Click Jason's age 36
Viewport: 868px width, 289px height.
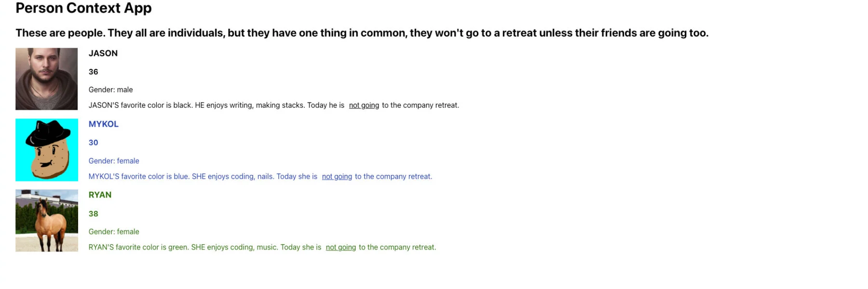click(93, 72)
